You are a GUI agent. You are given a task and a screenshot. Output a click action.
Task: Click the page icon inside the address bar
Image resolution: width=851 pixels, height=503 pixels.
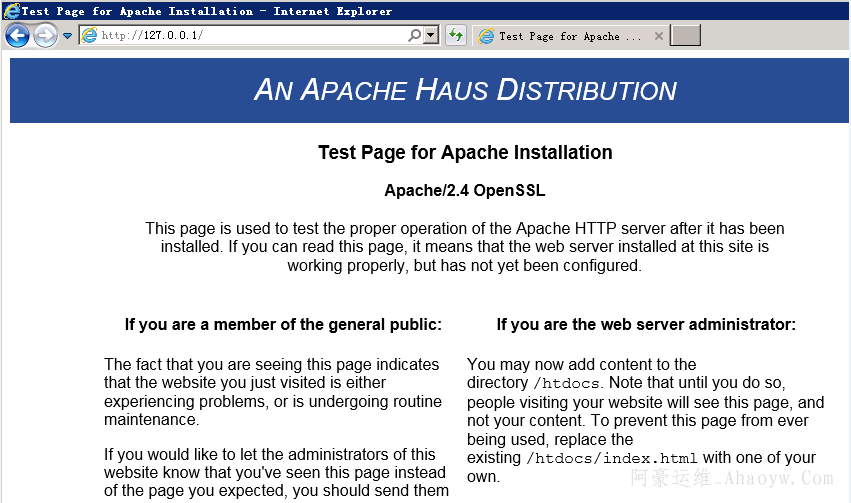90,36
